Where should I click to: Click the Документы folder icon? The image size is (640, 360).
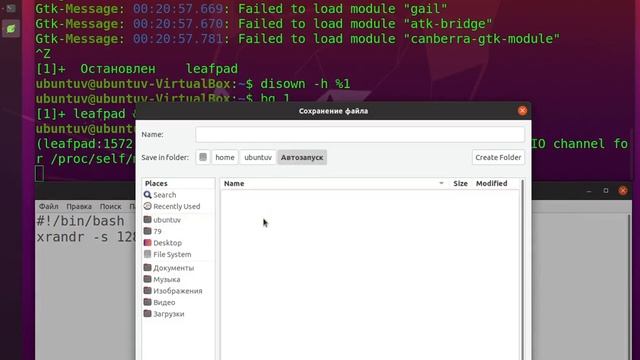[x=147, y=268]
